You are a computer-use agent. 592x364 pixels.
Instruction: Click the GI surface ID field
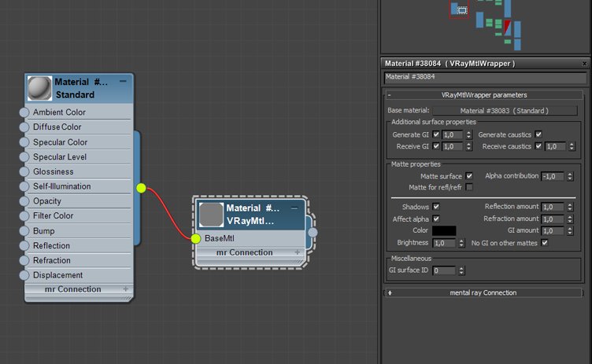pyautogui.click(x=444, y=270)
